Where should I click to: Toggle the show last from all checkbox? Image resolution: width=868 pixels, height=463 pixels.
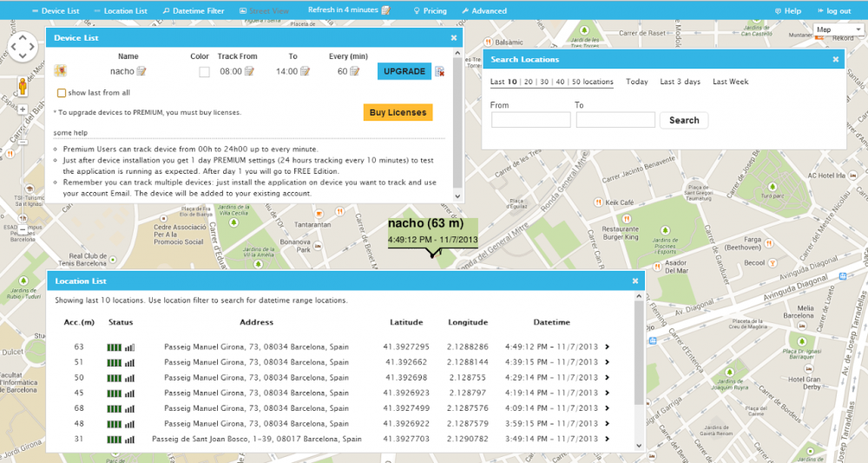62,93
